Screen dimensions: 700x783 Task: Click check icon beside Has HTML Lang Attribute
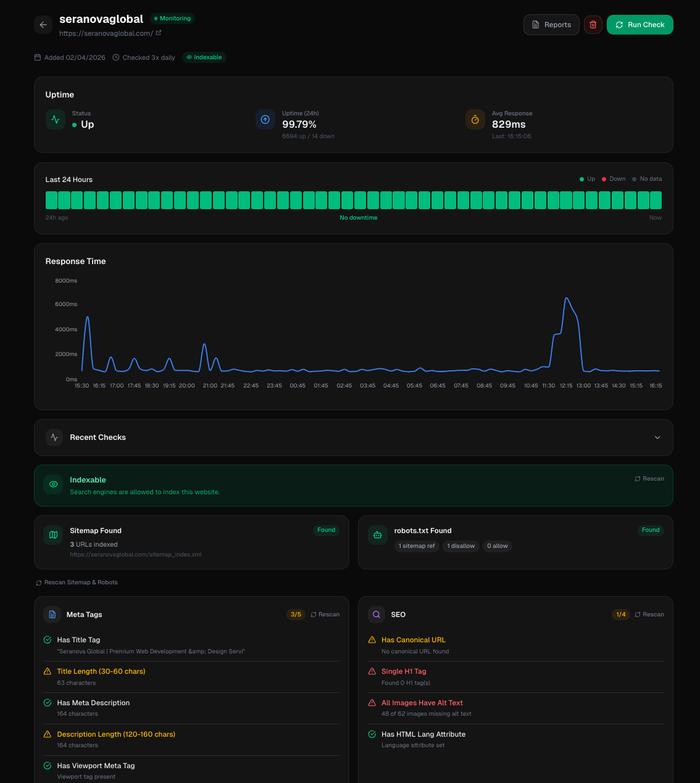tap(372, 734)
